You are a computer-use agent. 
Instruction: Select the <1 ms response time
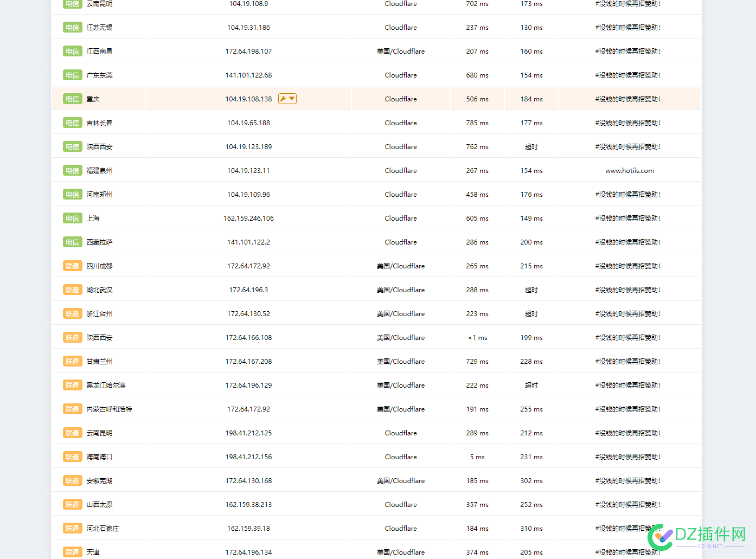click(477, 338)
